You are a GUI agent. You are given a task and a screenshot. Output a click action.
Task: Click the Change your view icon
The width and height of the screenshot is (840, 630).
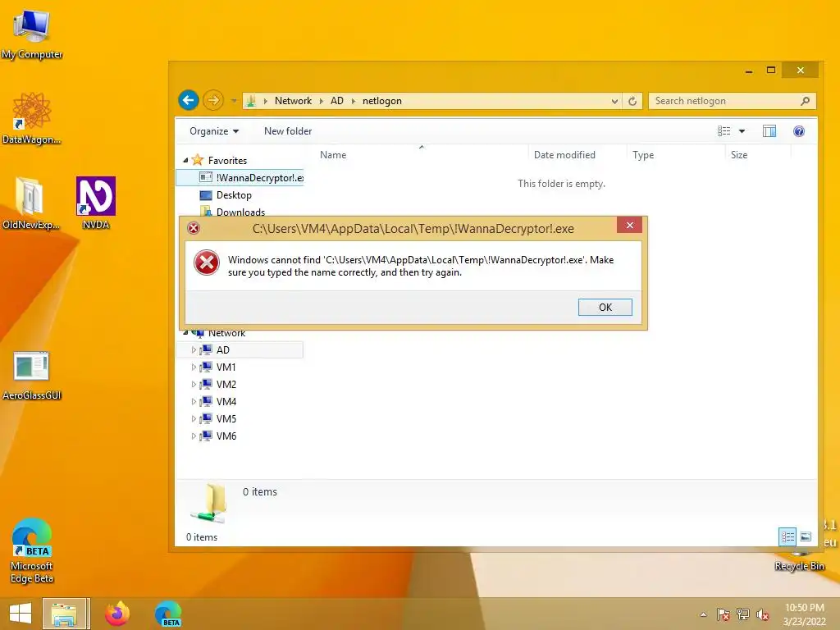pyautogui.click(x=724, y=131)
